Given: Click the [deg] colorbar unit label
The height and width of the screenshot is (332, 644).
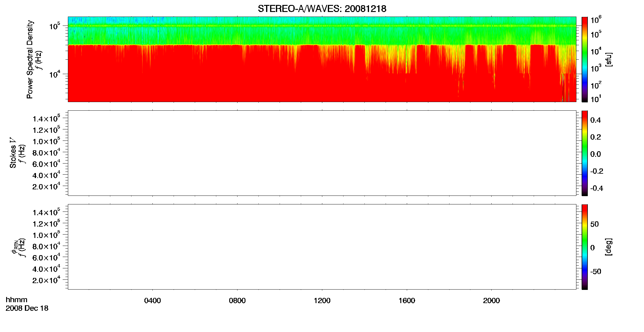Looking at the screenshot, I should 608,247.
